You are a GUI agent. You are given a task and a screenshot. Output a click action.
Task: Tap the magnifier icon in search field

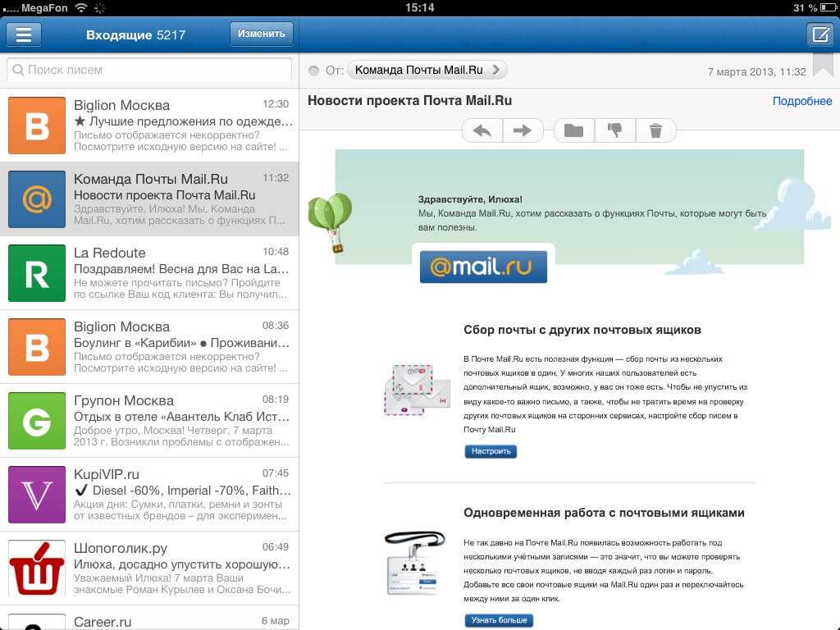(18, 71)
